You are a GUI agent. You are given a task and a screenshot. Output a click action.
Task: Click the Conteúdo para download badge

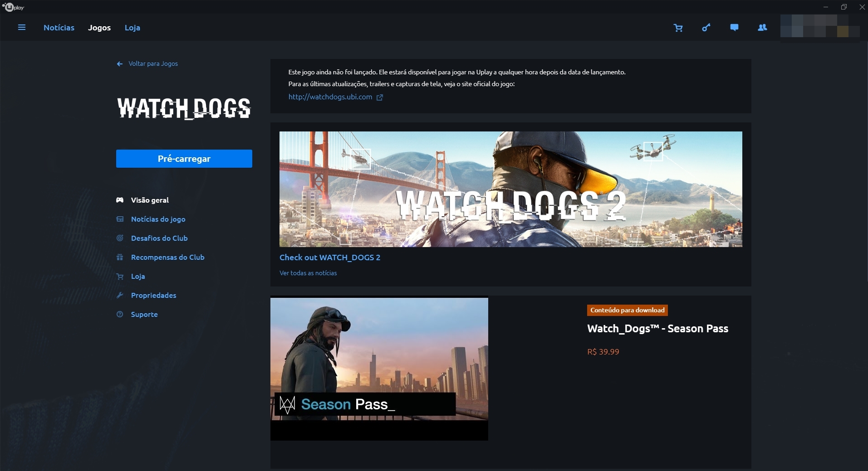point(628,310)
